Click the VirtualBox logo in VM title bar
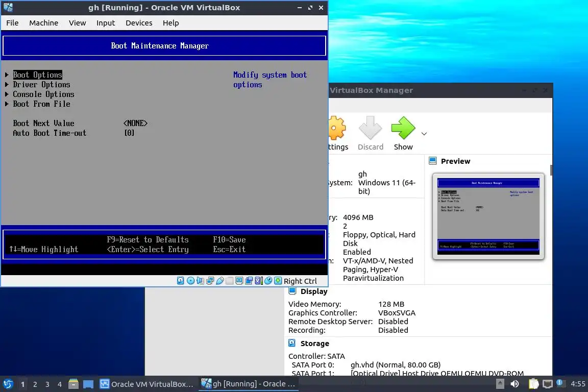This screenshot has height=392, width=588. tap(8, 7)
